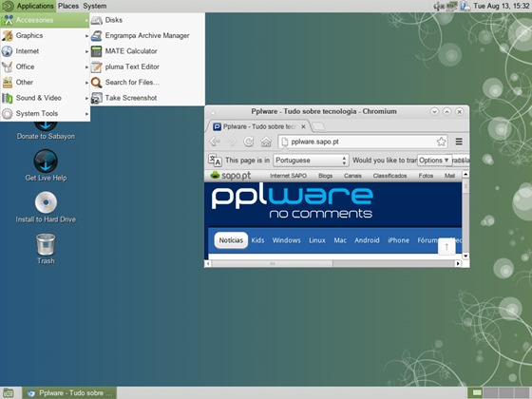Screen dimensions: 532x399
Task: Open the Fotos link
Action: [x=426, y=176]
